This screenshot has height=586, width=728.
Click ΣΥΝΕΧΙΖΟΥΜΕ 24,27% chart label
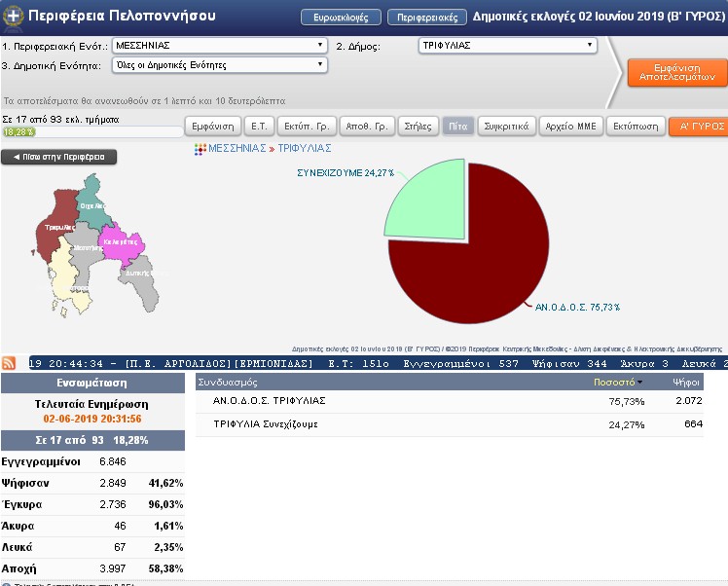coord(346,173)
